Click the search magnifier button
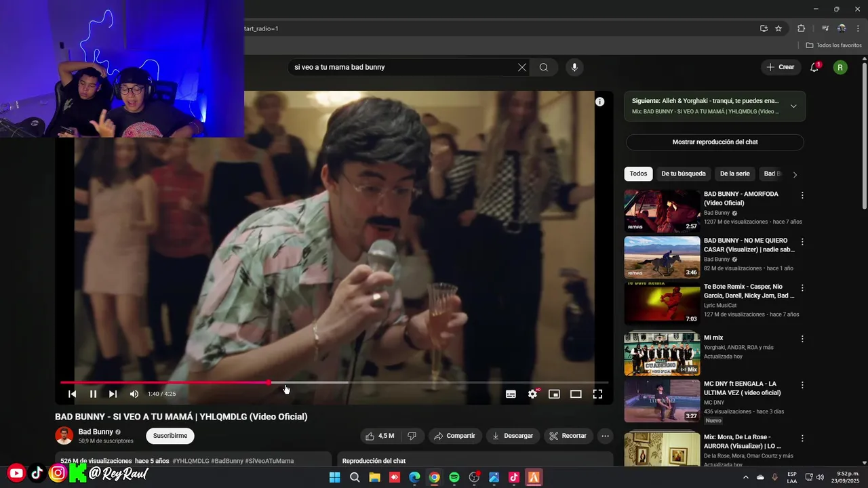Viewport: 868px width, 488px height. tap(544, 67)
